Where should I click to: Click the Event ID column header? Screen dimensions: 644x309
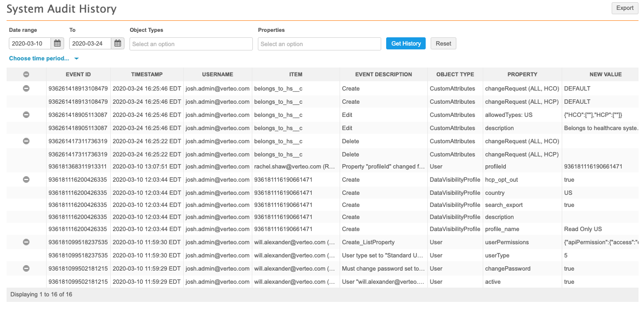click(78, 75)
